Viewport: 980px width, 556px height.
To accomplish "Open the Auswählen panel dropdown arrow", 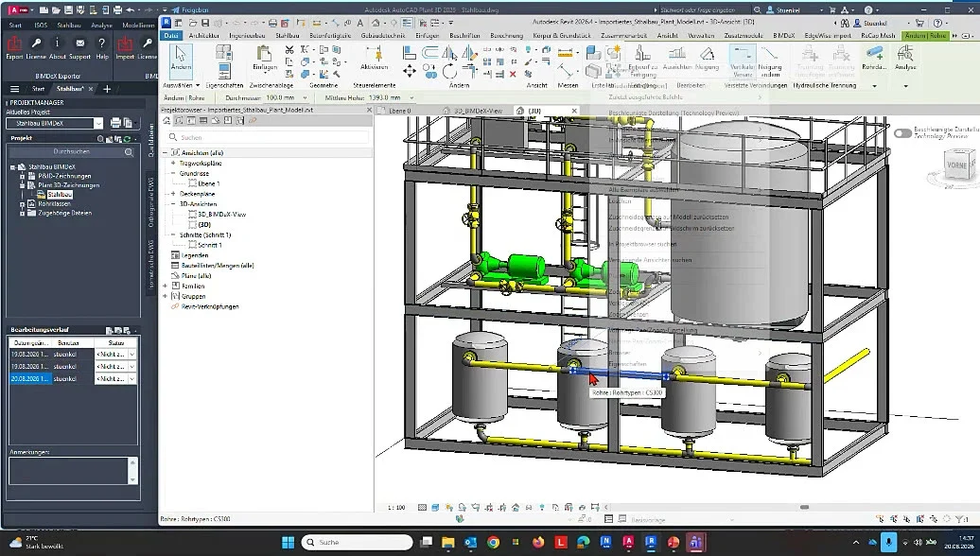I will click(198, 86).
